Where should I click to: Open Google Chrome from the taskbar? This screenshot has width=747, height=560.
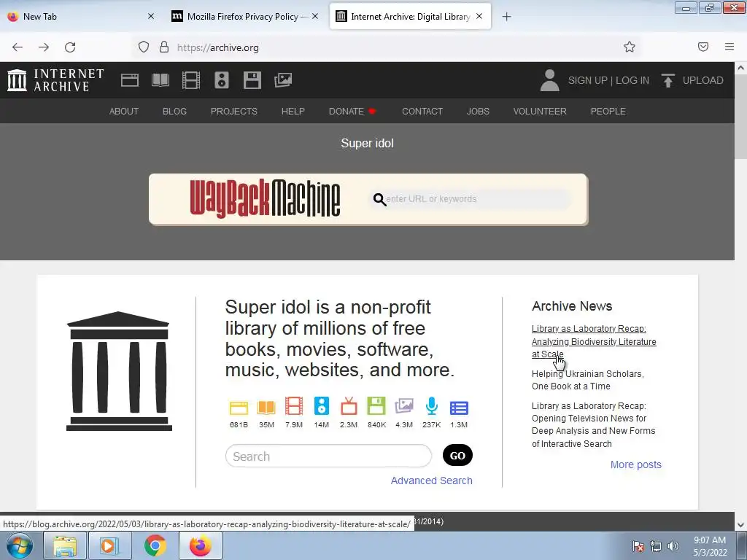(155, 545)
